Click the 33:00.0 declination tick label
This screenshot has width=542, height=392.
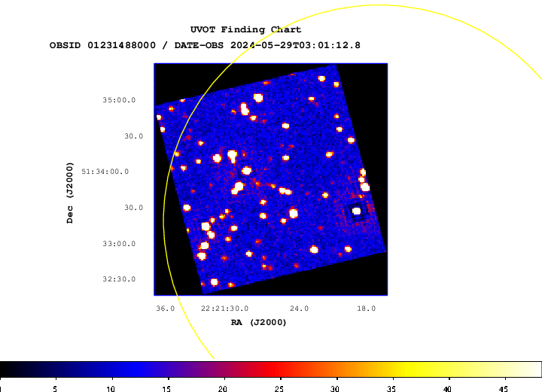(x=119, y=244)
